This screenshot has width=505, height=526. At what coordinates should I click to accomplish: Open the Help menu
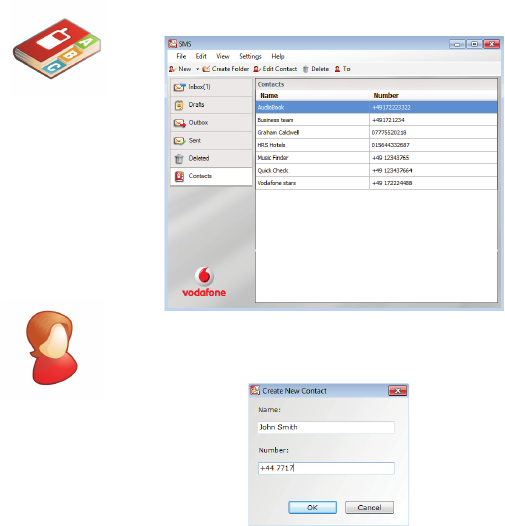[x=277, y=56]
